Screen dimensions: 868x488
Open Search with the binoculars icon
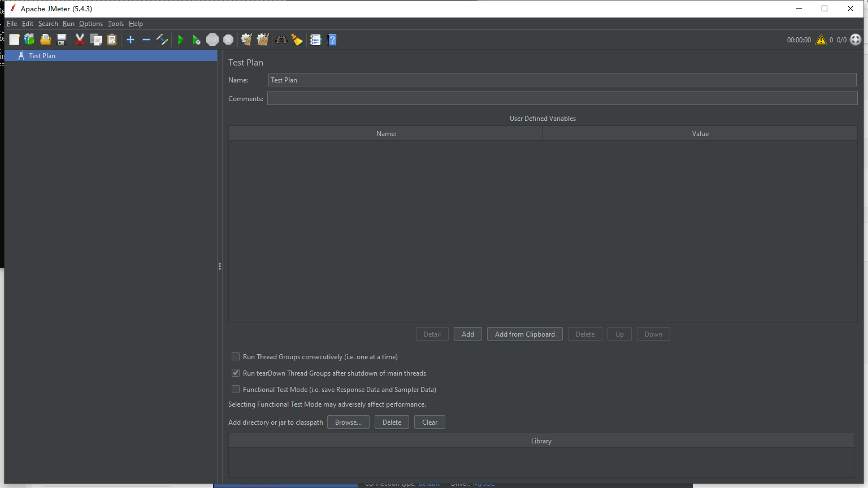pos(281,40)
